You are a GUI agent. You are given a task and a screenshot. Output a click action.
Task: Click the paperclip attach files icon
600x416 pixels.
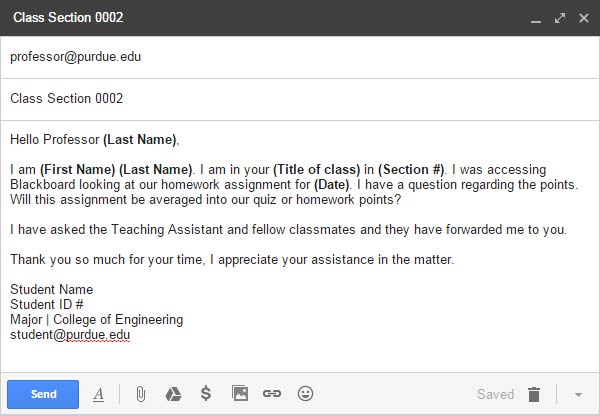[x=141, y=394]
